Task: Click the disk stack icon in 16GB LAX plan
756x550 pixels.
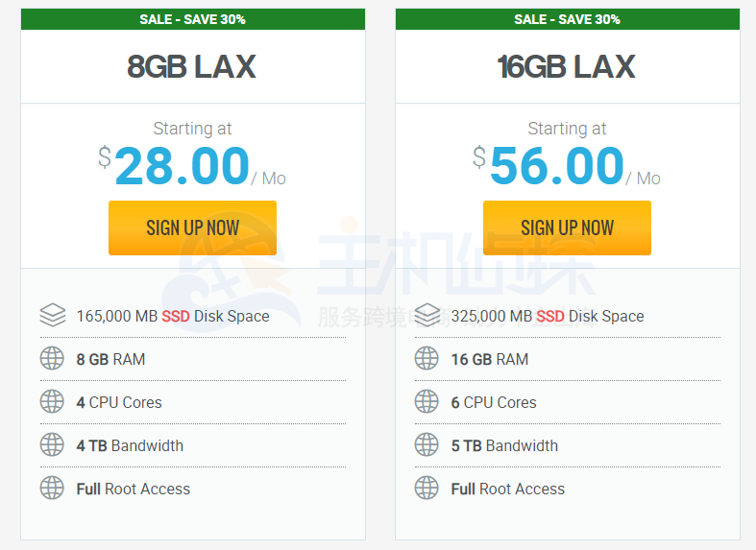Action: pyautogui.click(x=427, y=316)
